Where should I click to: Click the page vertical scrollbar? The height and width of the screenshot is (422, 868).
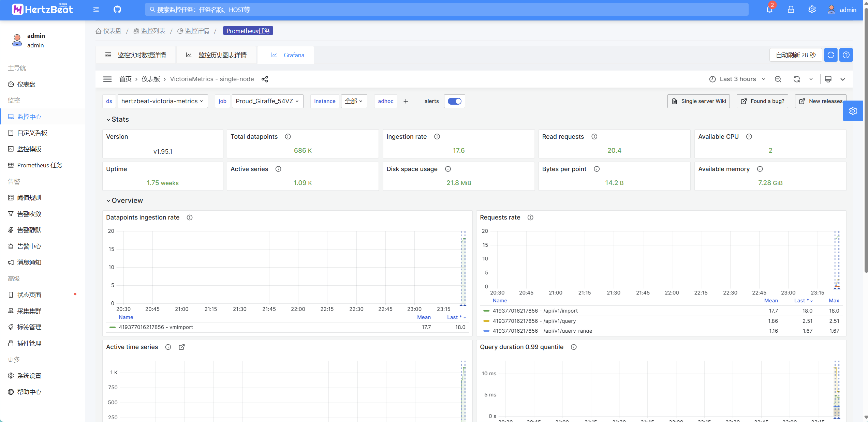pyautogui.click(x=866, y=140)
